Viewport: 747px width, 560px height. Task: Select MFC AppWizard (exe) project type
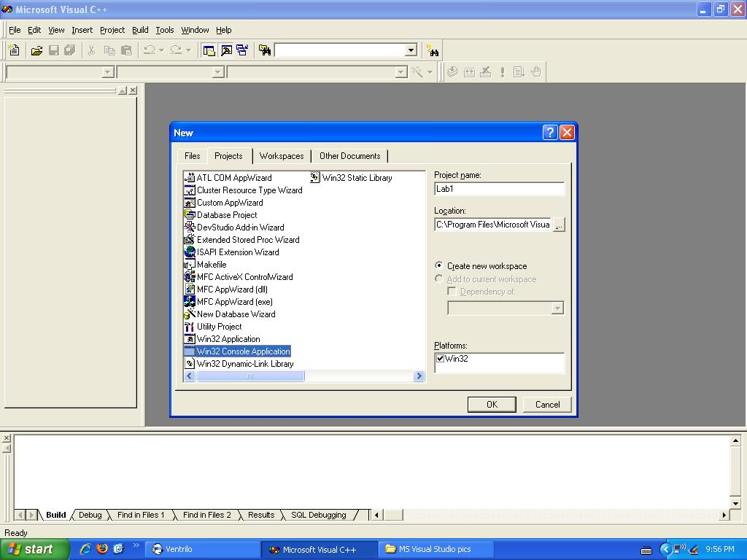[234, 302]
